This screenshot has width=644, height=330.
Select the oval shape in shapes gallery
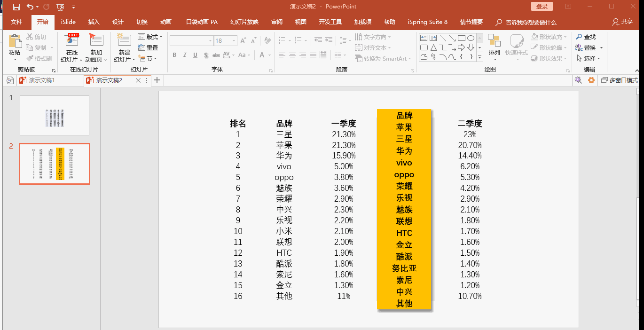point(471,38)
